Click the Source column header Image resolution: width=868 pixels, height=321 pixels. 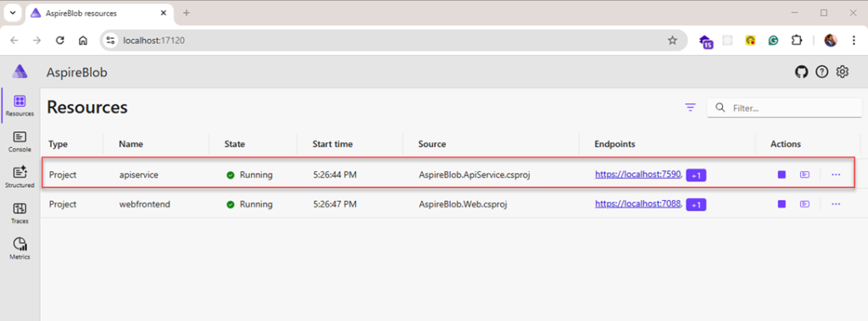click(x=432, y=144)
